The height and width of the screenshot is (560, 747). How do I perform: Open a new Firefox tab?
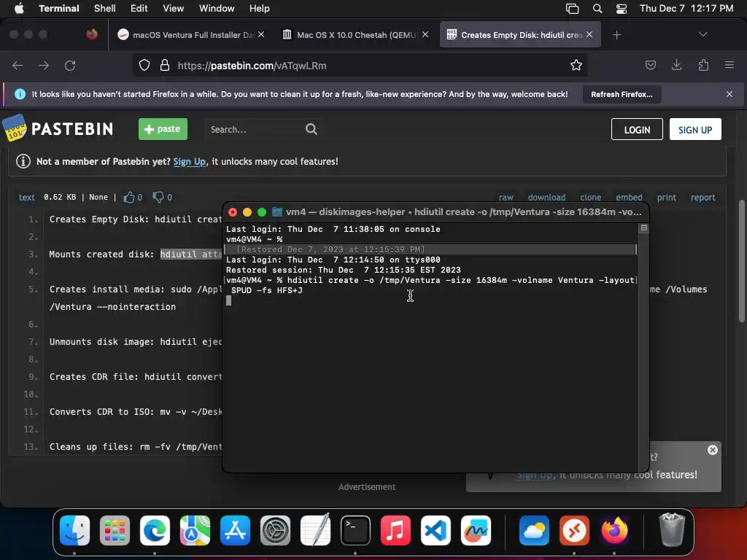617,35
